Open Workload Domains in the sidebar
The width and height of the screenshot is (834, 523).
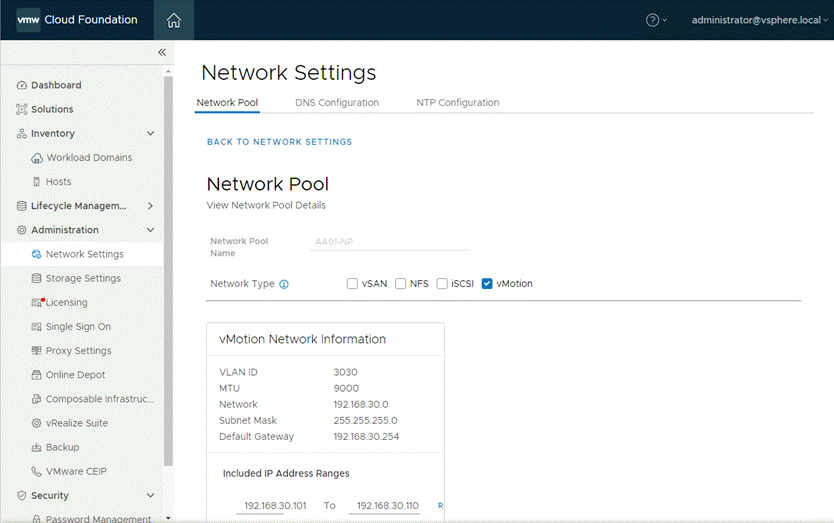click(89, 158)
